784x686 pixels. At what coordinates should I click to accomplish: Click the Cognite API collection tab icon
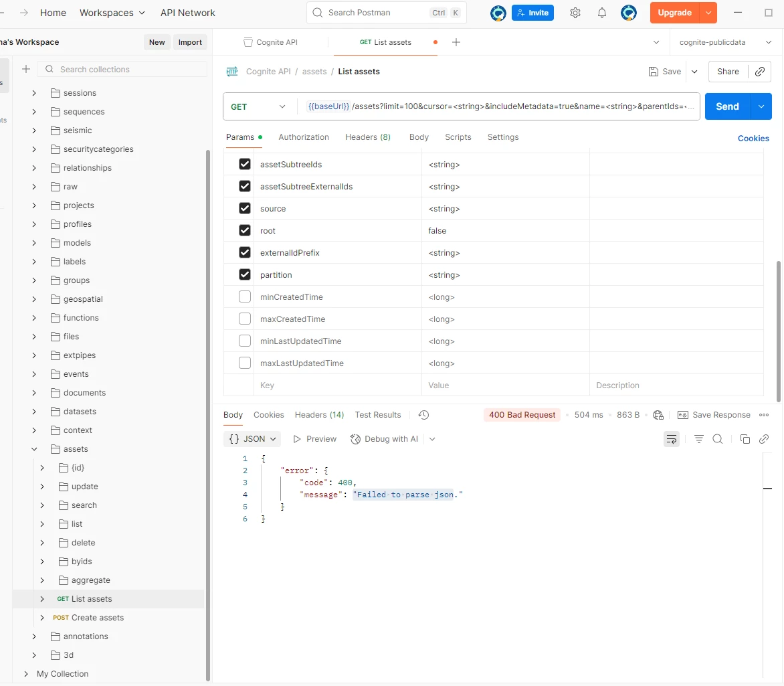248,43
